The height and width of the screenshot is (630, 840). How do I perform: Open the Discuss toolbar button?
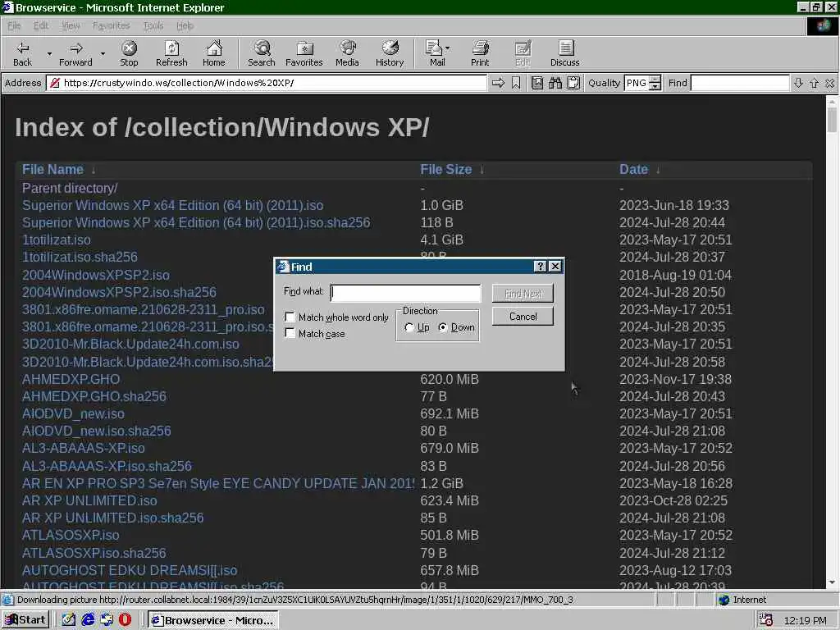click(565, 53)
